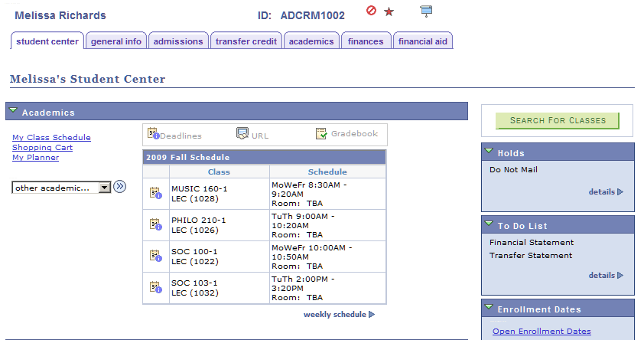Click Transfer Statement to-do item
The width and height of the screenshot is (644, 340).
(x=531, y=255)
